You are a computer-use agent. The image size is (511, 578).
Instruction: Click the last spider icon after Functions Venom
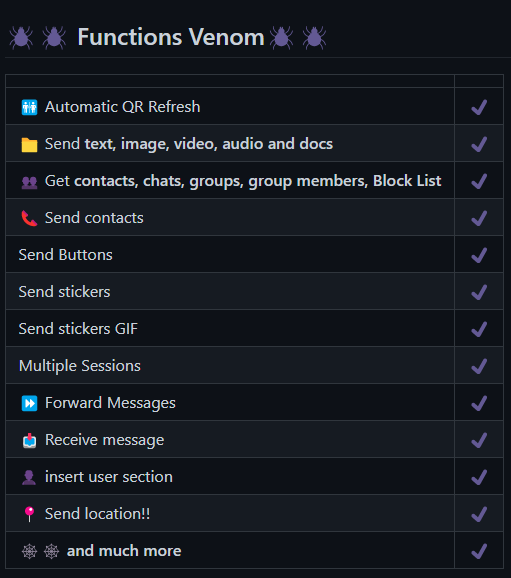(x=314, y=37)
